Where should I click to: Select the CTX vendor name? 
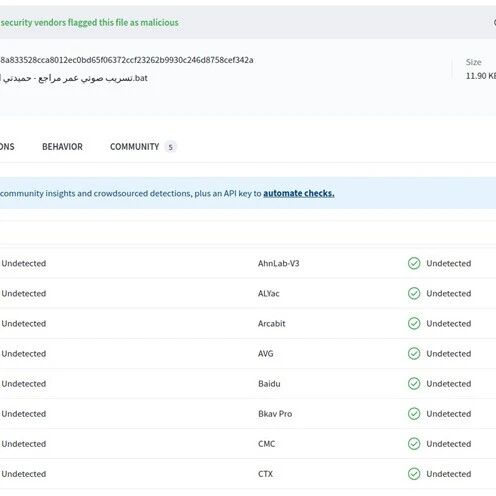click(265, 474)
